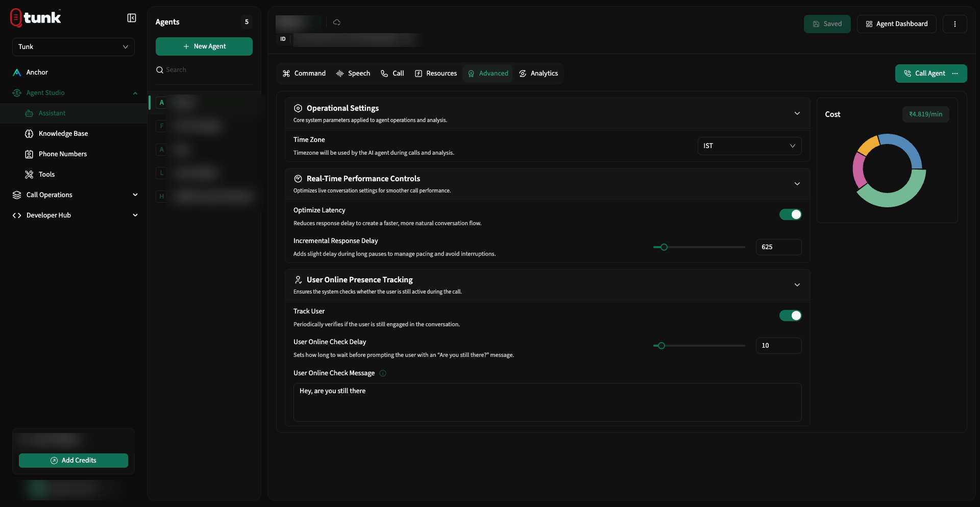Switch to the Call tab
This screenshot has height=507, width=980.
[x=392, y=74]
